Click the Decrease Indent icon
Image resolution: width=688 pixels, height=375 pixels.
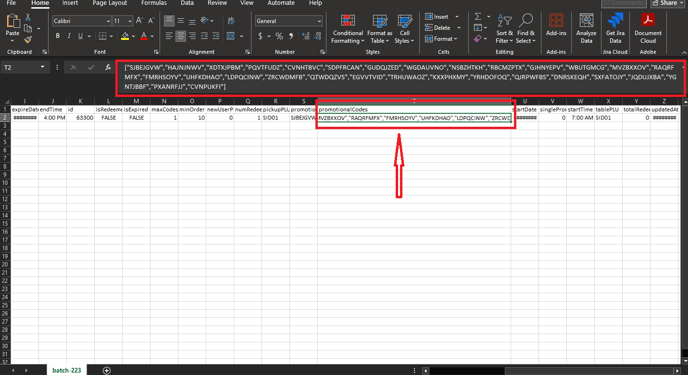tap(204, 36)
